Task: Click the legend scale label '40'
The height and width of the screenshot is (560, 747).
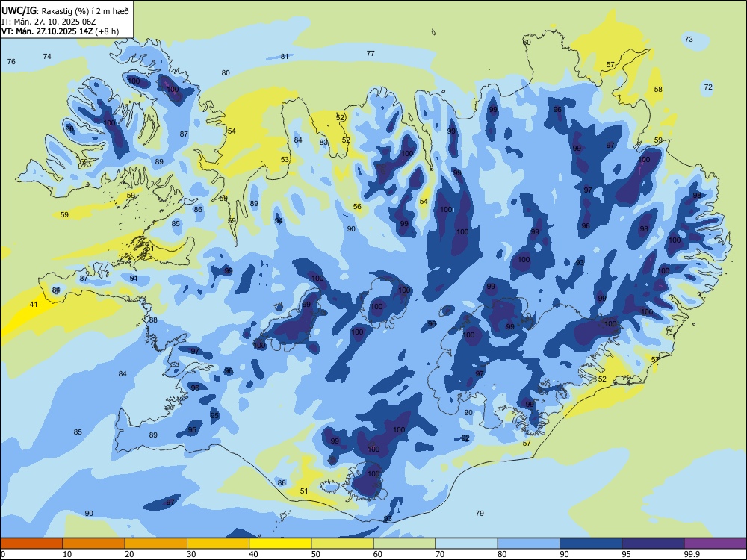Action: tap(253, 554)
